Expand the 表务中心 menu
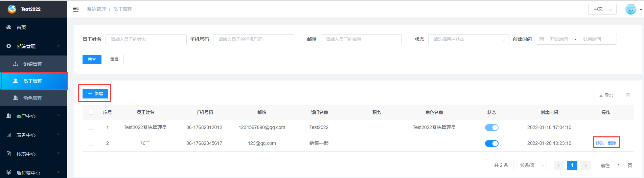644x178 pixels. coord(59,135)
